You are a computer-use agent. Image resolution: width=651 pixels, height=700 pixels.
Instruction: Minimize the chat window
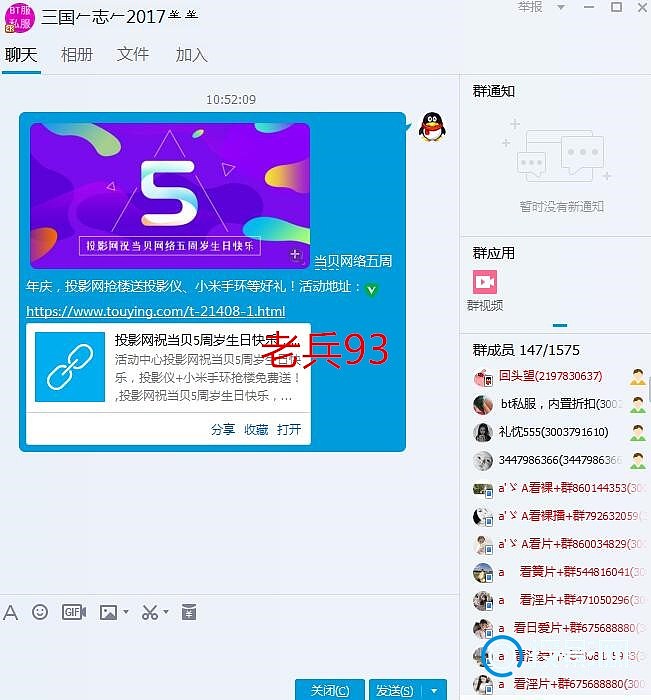pyautogui.click(x=589, y=7)
